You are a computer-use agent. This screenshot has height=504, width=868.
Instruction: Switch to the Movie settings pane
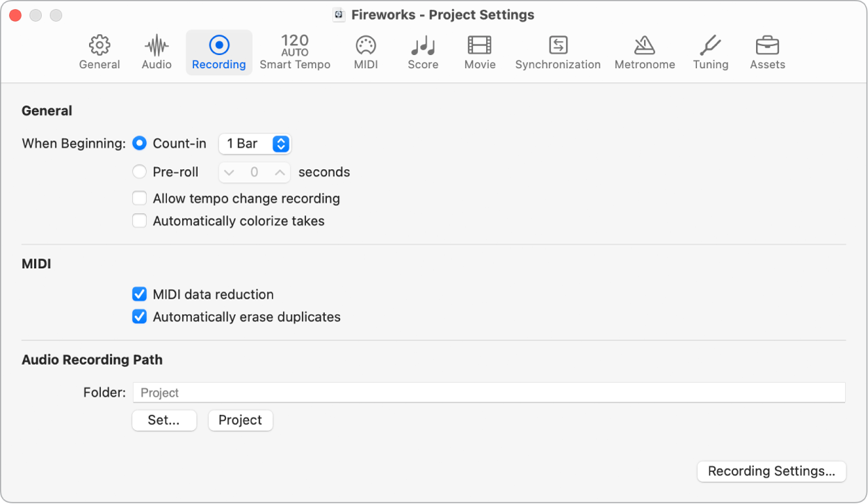coord(479,52)
